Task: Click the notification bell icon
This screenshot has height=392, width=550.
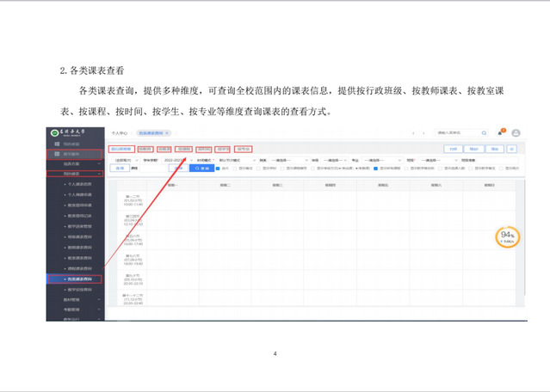Action: click(x=501, y=133)
